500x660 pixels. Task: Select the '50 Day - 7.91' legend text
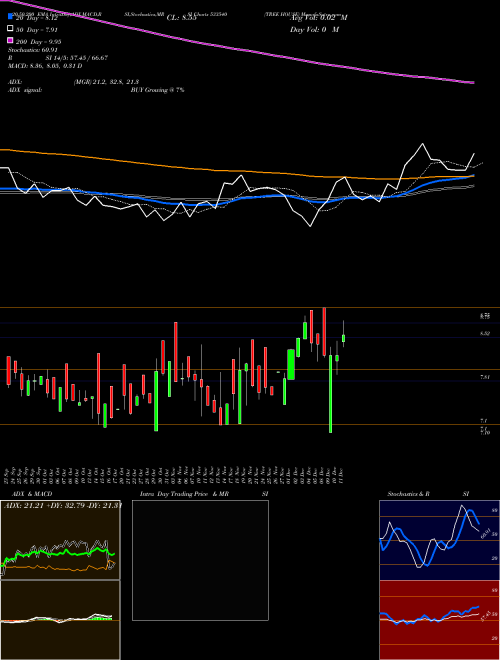tap(36, 30)
